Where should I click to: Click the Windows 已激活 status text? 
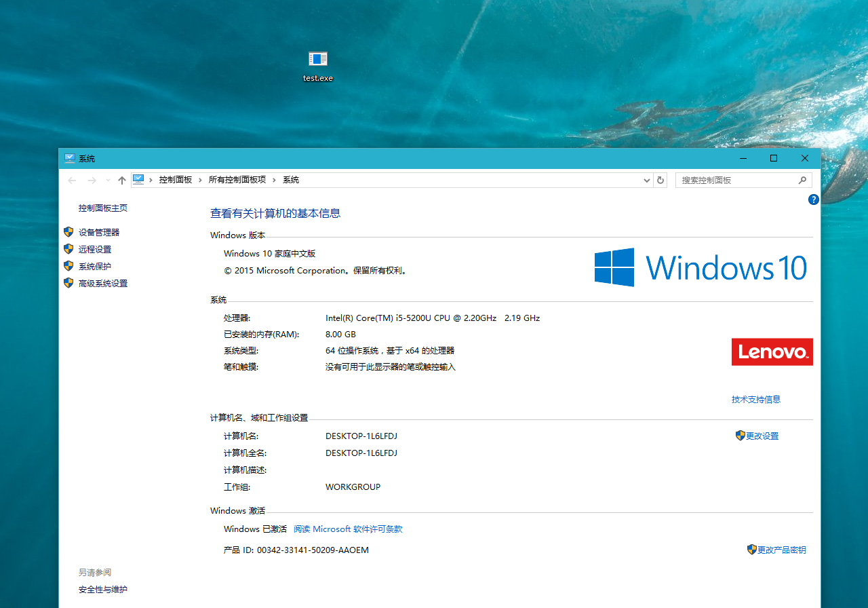point(256,529)
